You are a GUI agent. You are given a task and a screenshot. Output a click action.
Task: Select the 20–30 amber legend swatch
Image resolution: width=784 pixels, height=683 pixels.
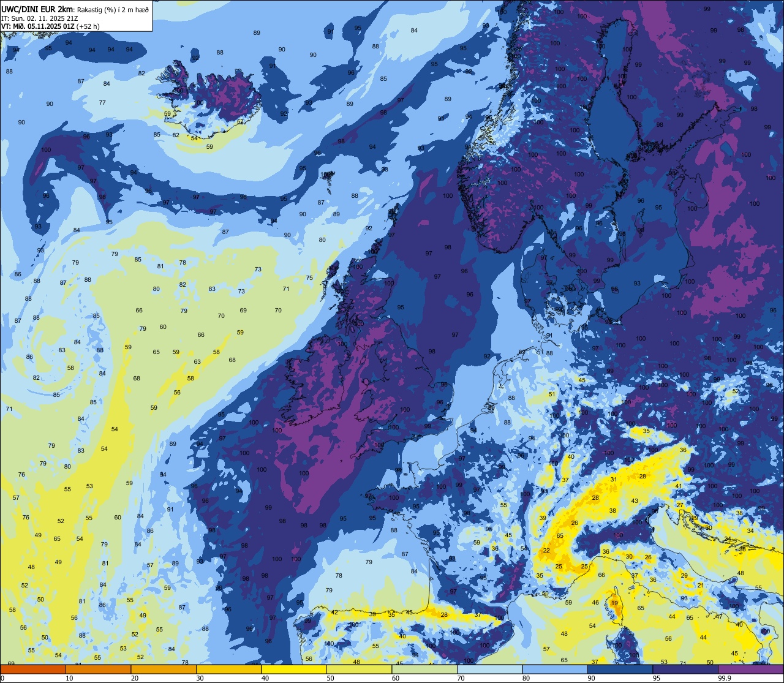[x=164, y=669]
